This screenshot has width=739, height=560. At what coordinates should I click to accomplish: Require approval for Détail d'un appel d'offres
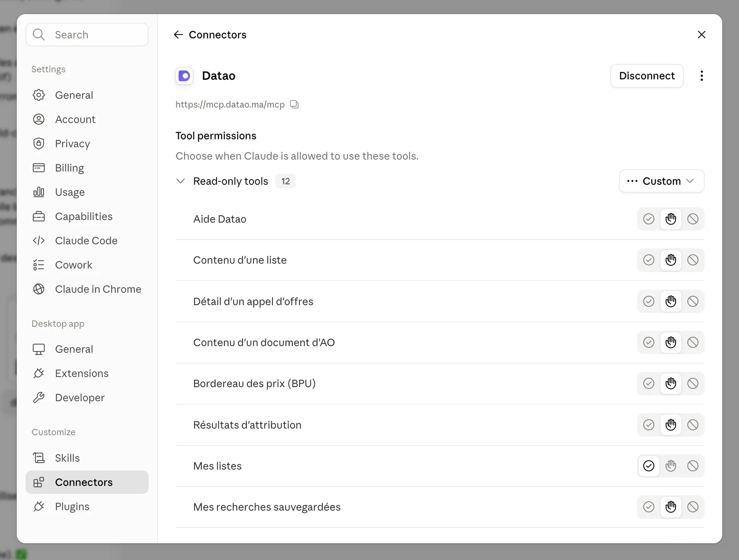tap(671, 302)
